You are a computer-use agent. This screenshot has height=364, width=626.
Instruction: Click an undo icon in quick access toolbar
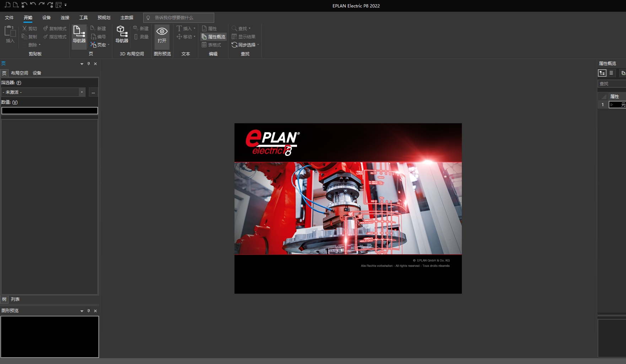click(x=23, y=5)
